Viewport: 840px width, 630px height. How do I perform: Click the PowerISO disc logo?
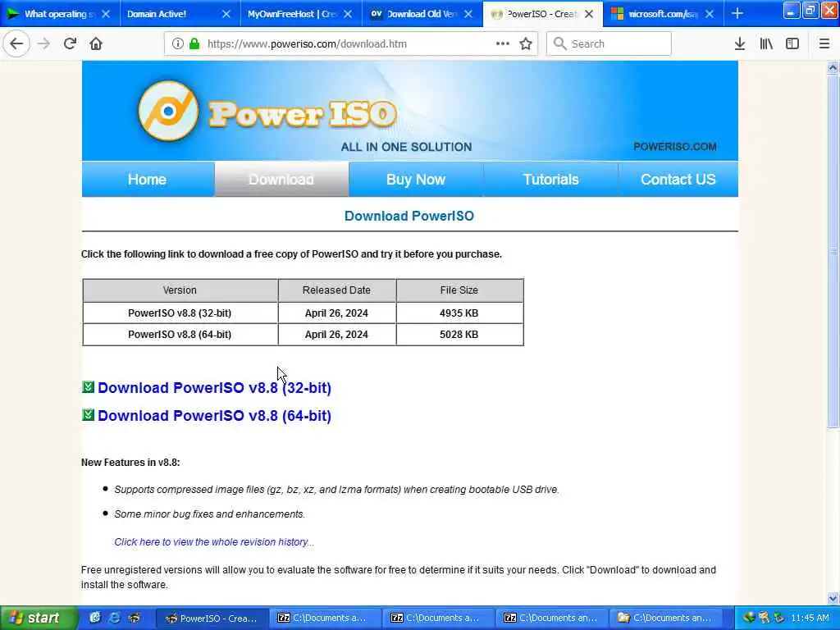point(168,111)
